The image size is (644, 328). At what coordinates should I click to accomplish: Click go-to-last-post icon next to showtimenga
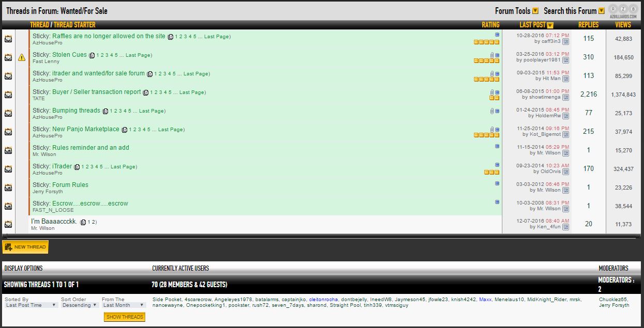point(565,98)
